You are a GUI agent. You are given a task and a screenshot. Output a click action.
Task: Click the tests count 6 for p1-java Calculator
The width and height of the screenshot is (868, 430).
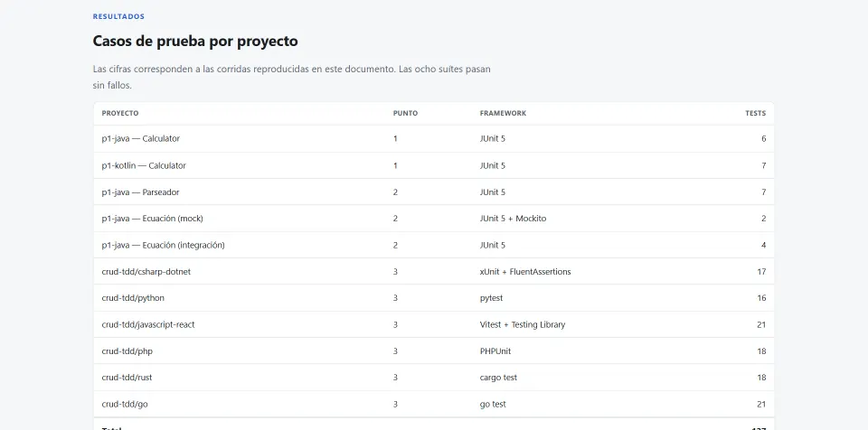coord(763,139)
